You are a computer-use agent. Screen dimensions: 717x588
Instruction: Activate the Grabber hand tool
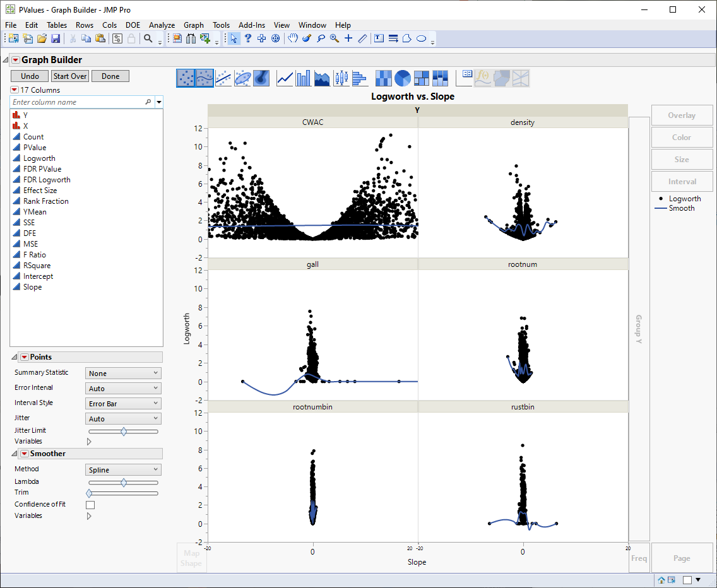pyautogui.click(x=293, y=38)
